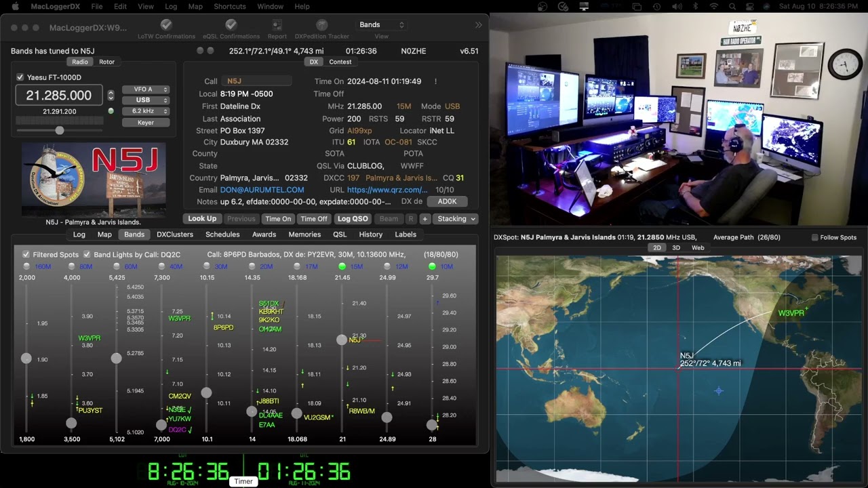Click the 80M band light indicator
Viewport: 868px width, 488px height.
click(x=71, y=266)
